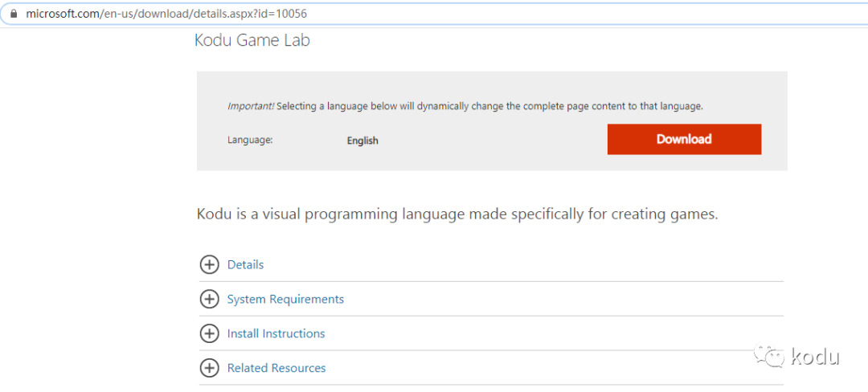Click the Language: field label
The width and height of the screenshot is (868, 392).
click(250, 140)
